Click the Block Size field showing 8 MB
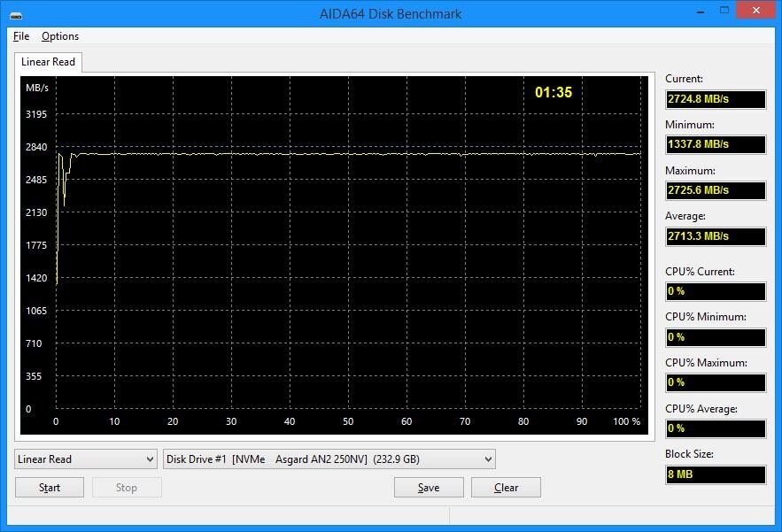Image resolution: width=782 pixels, height=532 pixels. [x=716, y=474]
